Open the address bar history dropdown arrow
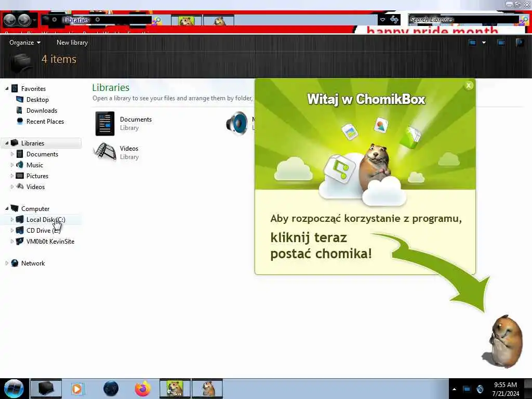Image resolution: width=532 pixels, height=399 pixels. click(x=382, y=20)
